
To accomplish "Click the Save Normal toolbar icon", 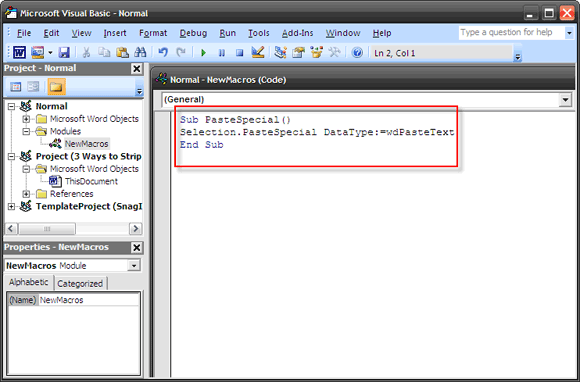I will click(x=64, y=53).
